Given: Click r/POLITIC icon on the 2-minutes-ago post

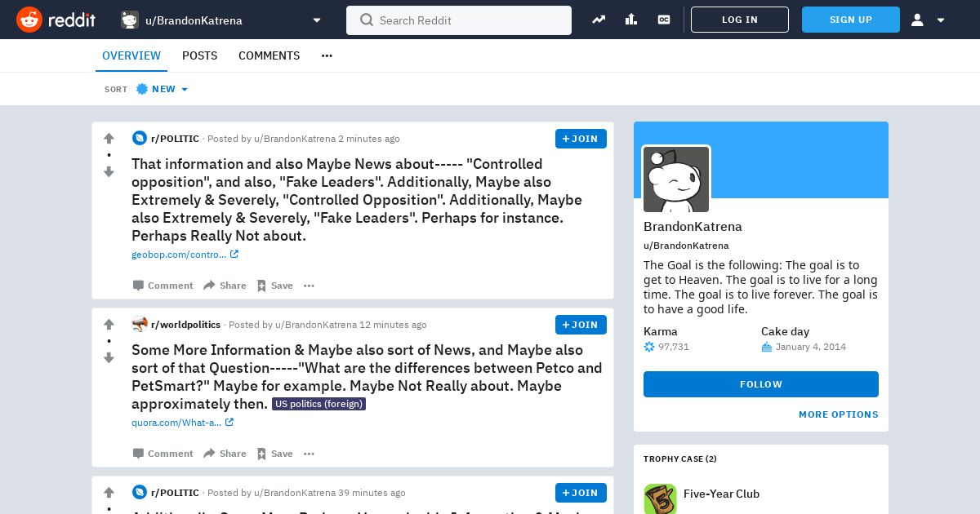Looking at the screenshot, I should (140, 139).
